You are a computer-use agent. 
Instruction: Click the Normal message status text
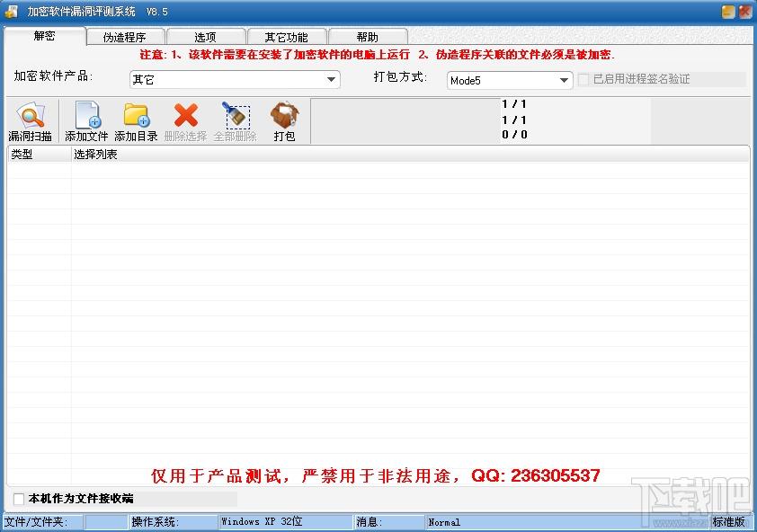[x=444, y=522]
